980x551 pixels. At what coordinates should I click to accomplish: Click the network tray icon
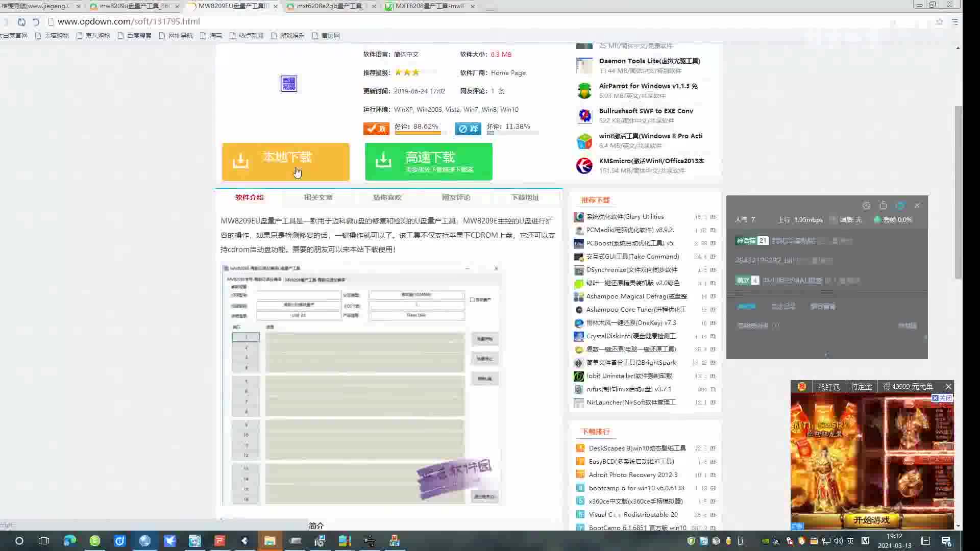tap(826, 541)
